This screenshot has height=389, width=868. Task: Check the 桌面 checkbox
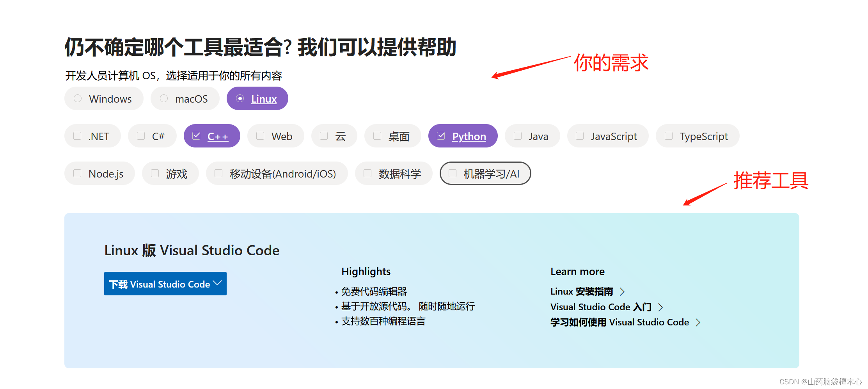tap(393, 136)
